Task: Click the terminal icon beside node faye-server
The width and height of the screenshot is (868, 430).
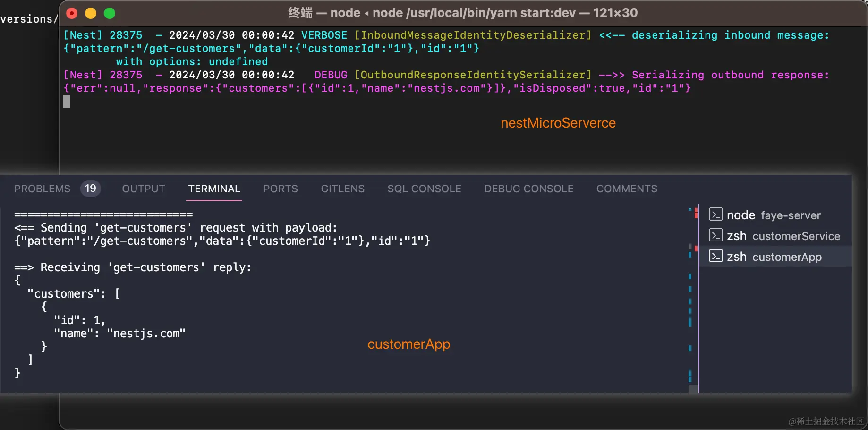Action: click(x=715, y=215)
